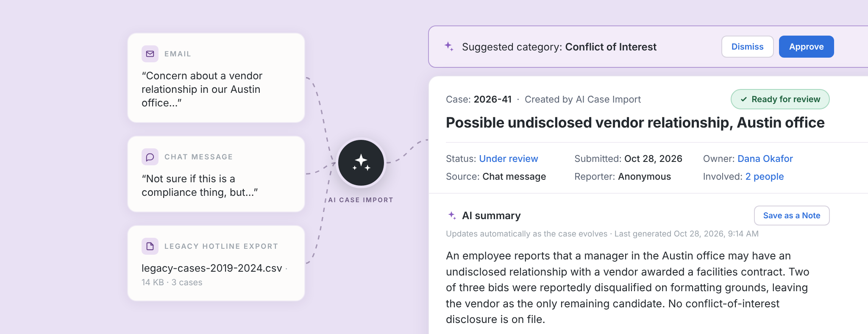Click "Updates automatically as the case evolves" text

coord(526,234)
